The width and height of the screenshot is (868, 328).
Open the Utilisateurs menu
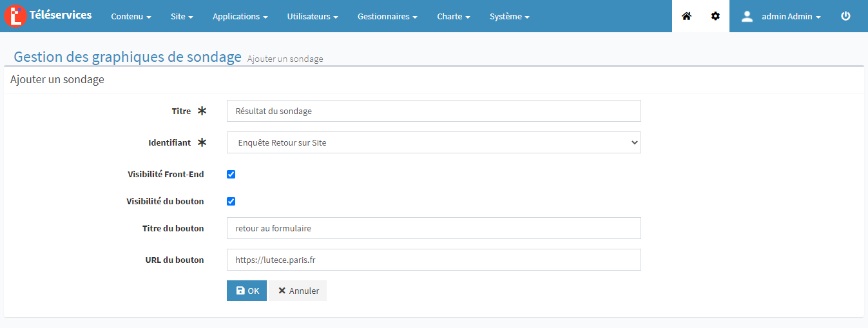pyautogui.click(x=313, y=17)
